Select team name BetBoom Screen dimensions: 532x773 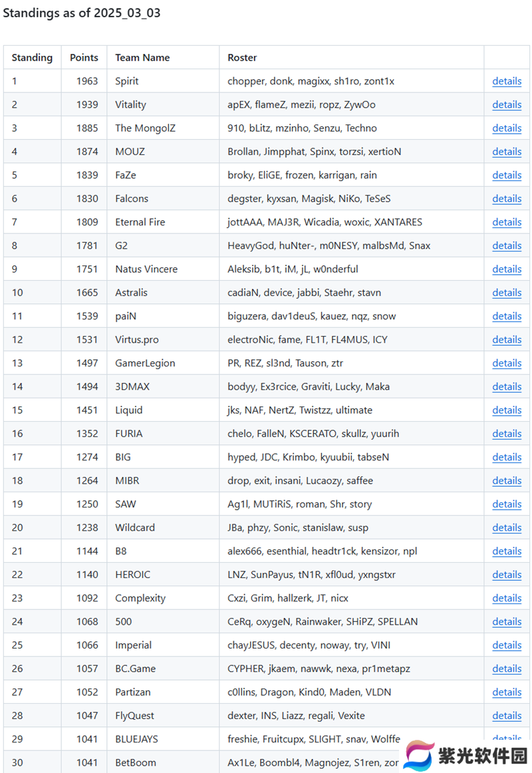coord(136,762)
